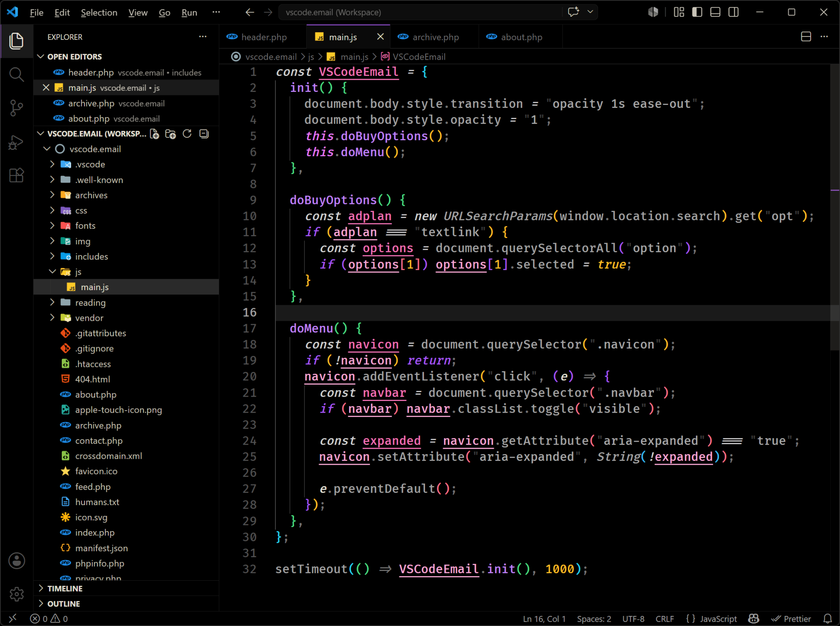Viewport: 840px width, 626px height.
Task: Expand the archives folder
Action: (52, 195)
